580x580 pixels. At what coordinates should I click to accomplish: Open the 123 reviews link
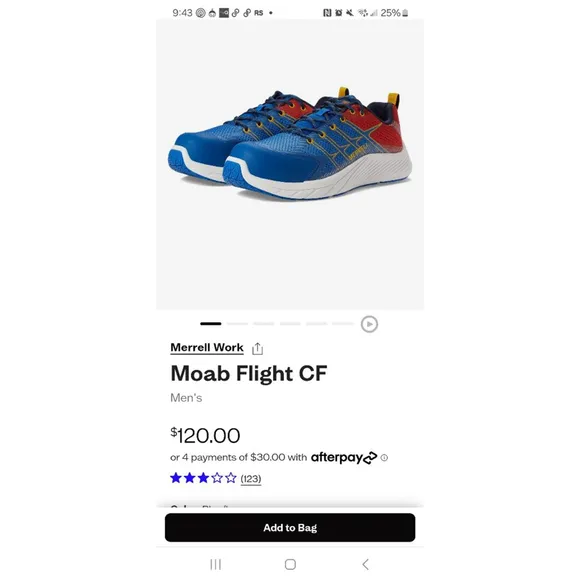click(251, 479)
